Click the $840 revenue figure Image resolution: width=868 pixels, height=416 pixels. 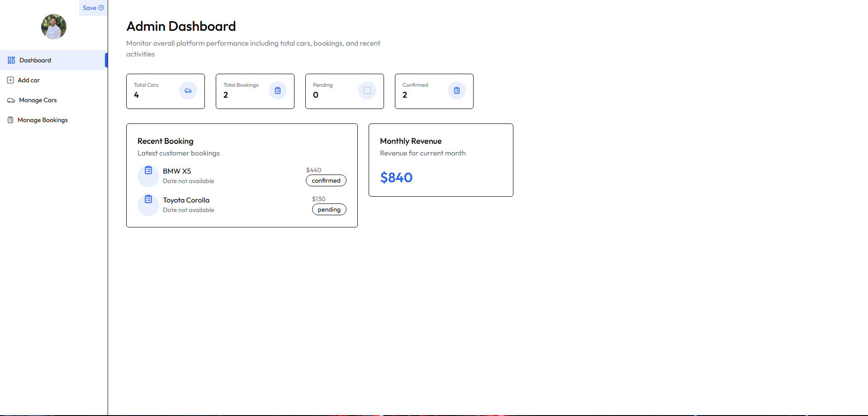(x=396, y=177)
